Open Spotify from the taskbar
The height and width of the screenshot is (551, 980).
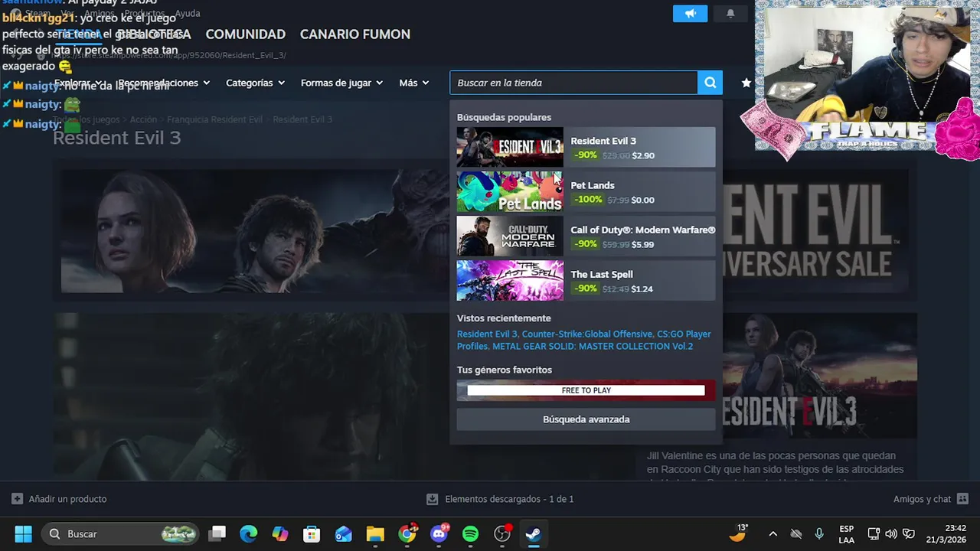471,533
